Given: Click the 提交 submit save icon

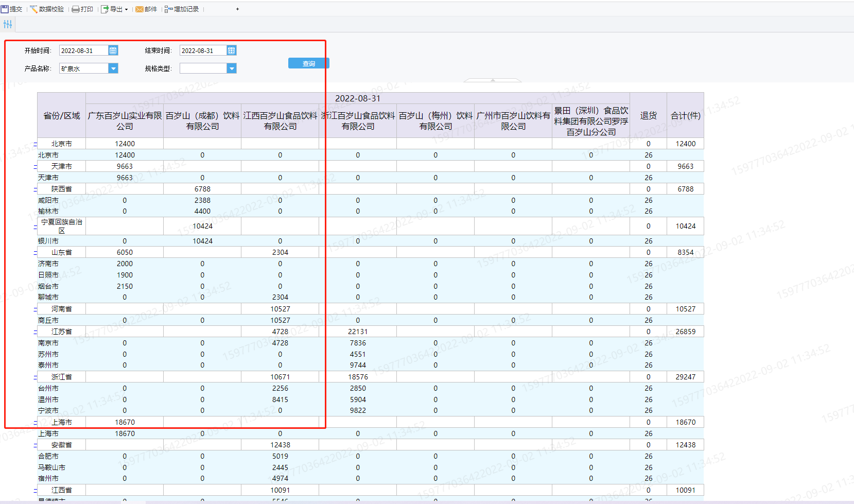Looking at the screenshot, I should point(5,9).
